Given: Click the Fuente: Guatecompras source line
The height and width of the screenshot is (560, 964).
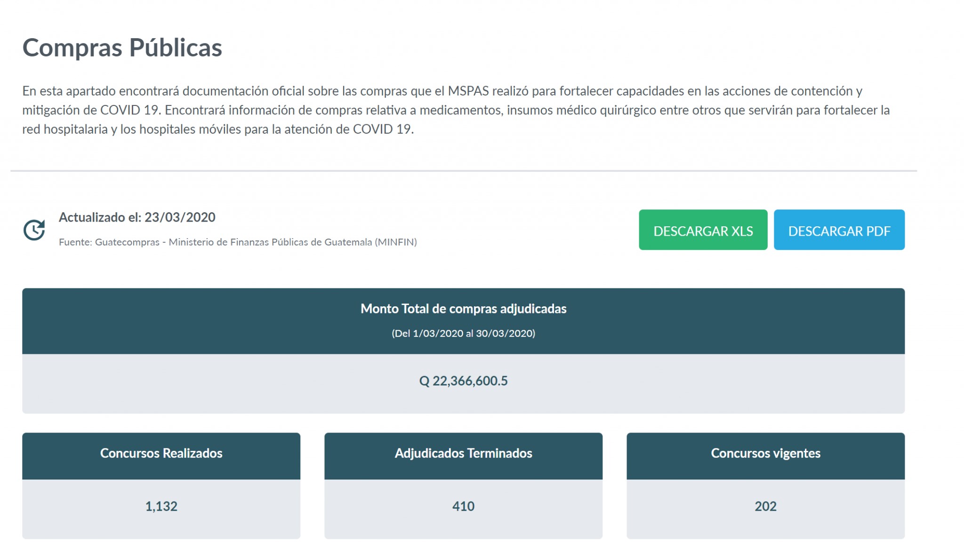Looking at the screenshot, I should (x=238, y=242).
